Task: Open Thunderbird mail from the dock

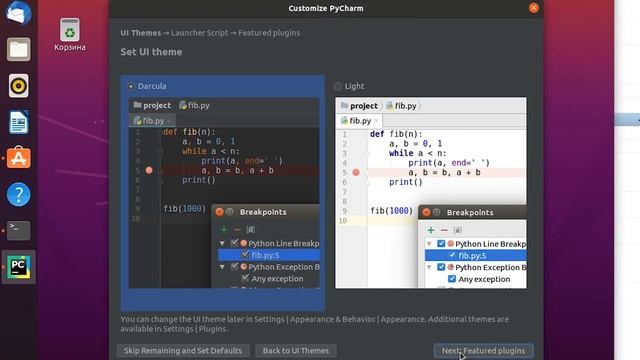Action: click(18, 12)
